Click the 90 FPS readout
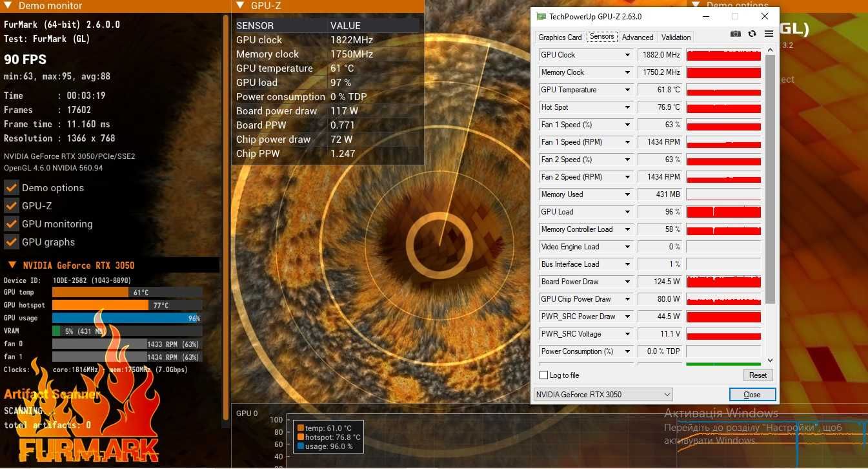 [25, 59]
